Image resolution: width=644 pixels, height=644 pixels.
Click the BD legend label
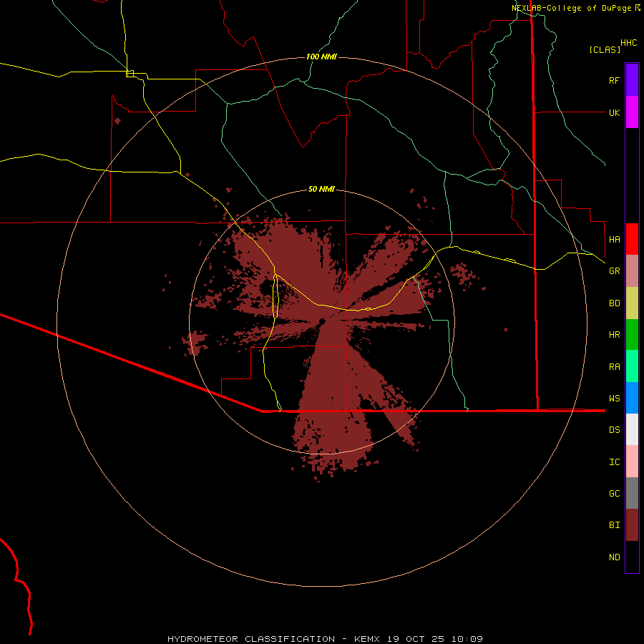[614, 303]
